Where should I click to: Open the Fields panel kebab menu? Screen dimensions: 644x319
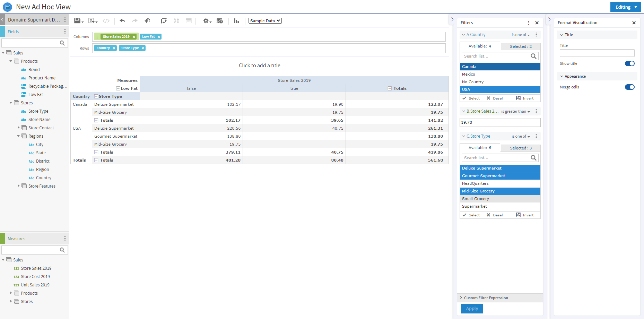[x=65, y=32]
